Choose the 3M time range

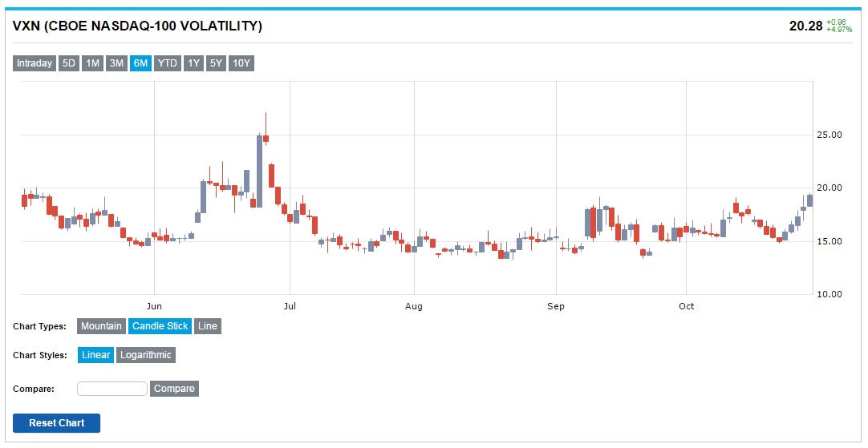coord(116,63)
